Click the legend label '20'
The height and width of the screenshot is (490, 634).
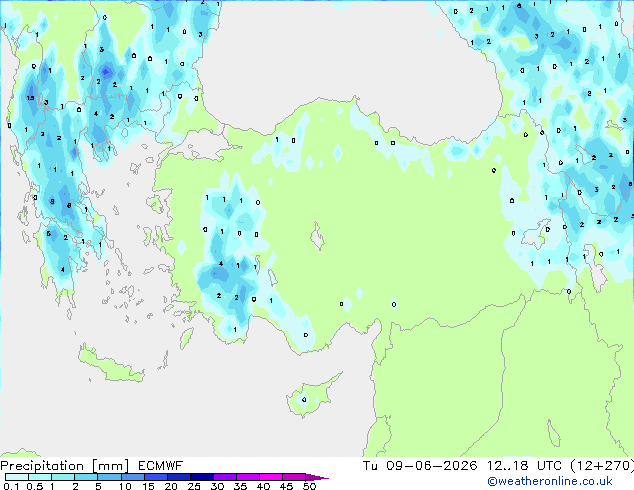click(171, 486)
